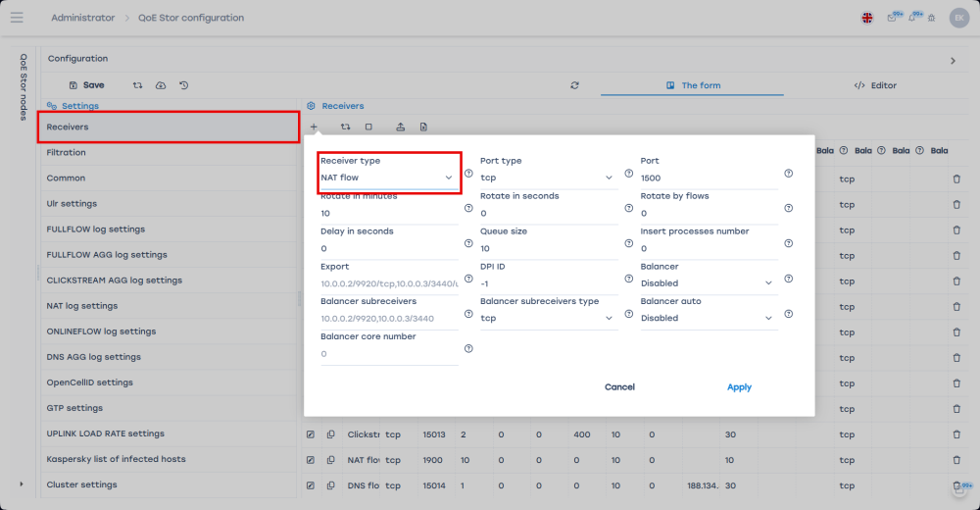Switch to the Editor tab
This screenshot has width=980, height=510.
coord(875,85)
